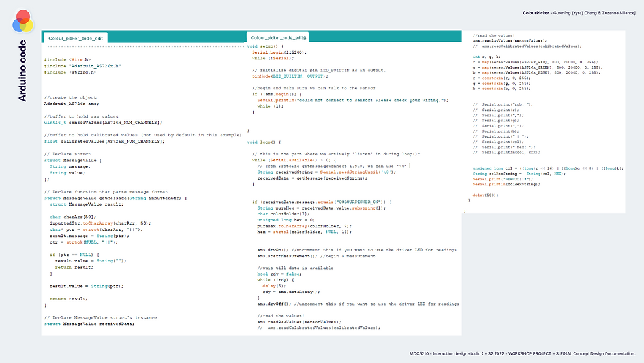The width and height of the screenshot is (644, 363).
Task: Click the line 'bool rdy = false;'
Action: (279, 274)
